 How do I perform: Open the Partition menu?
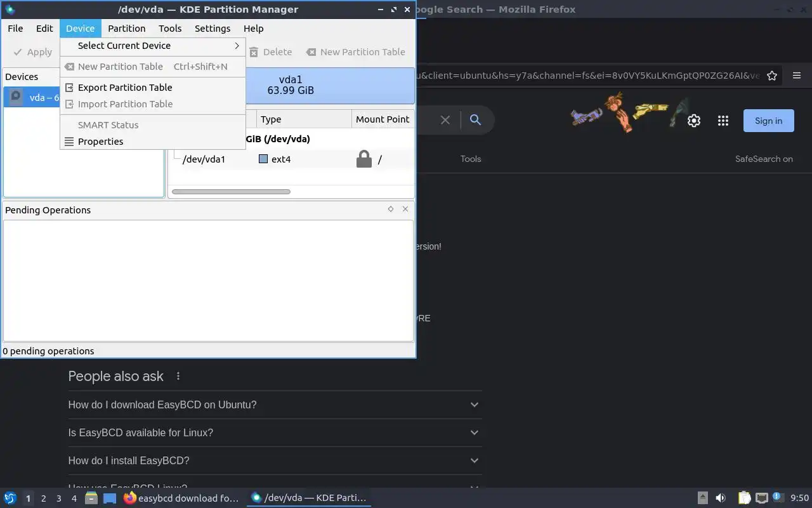pos(126,29)
